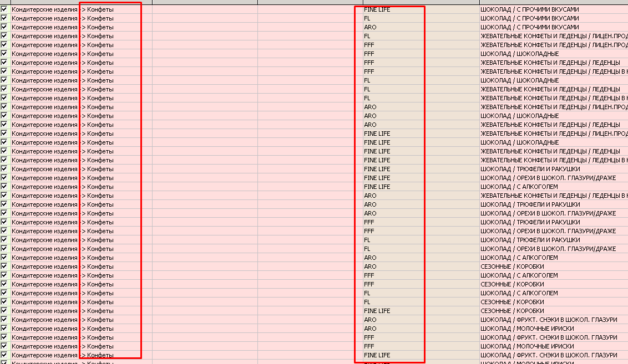Uncheck the FL 'ШОКОЛАД / ШОКОЛАДНЫЕ' row checkbox
Screen dimensions: 628x364
coord(4,80)
